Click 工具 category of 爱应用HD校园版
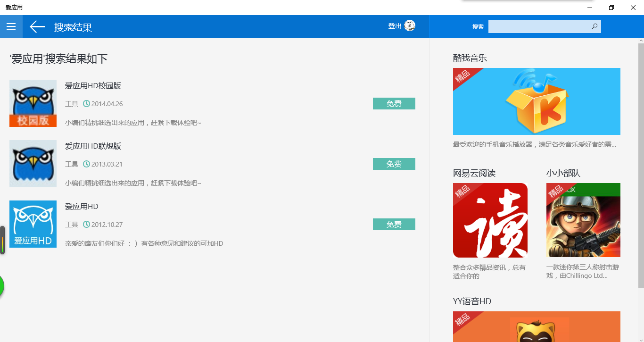Viewport: 644px width, 342px height. tap(72, 104)
